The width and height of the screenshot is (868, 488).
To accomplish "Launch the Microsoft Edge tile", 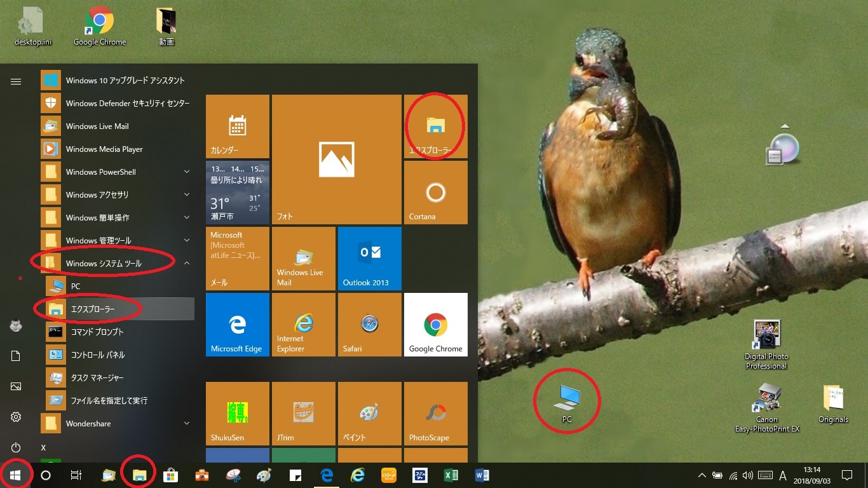I will click(x=238, y=325).
